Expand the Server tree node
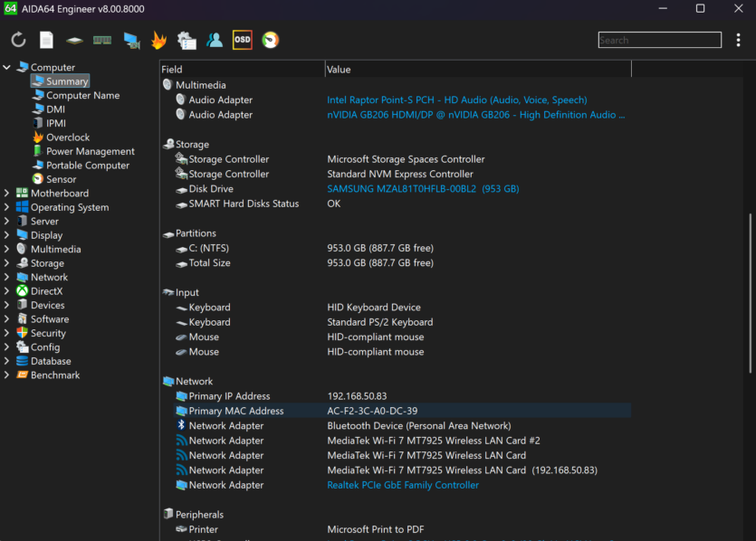756x541 pixels. coord(6,221)
